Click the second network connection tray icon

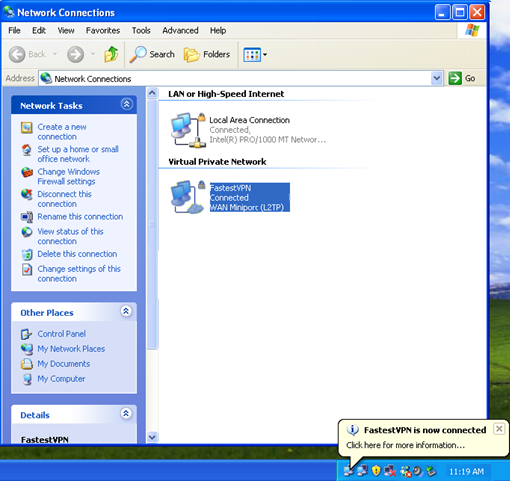coord(362,471)
